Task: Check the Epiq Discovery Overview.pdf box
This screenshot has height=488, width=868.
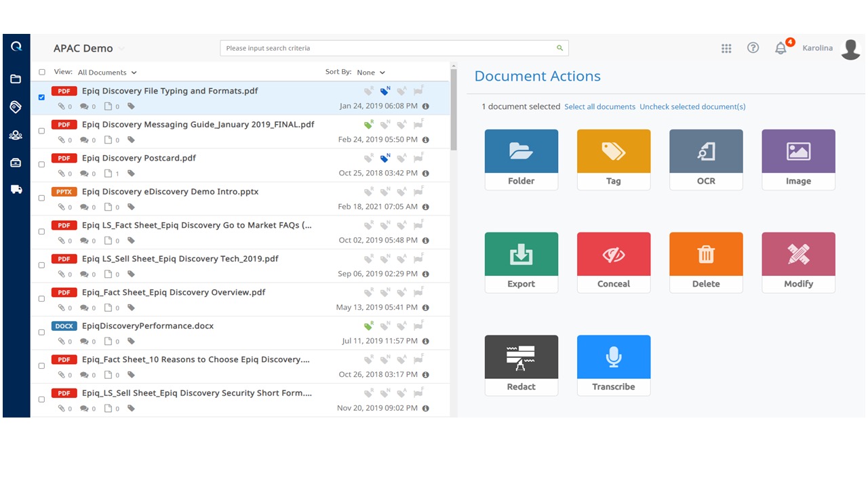Action: tap(41, 299)
